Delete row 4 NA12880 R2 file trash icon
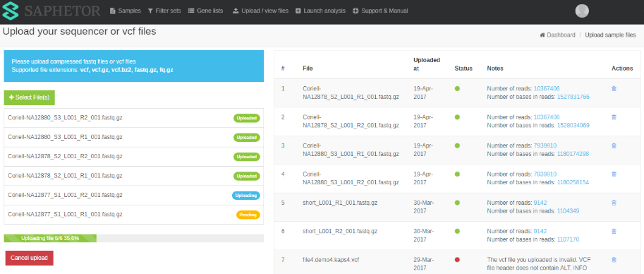The width and height of the screenshot is (644, 274). click(x=614, y=174)
